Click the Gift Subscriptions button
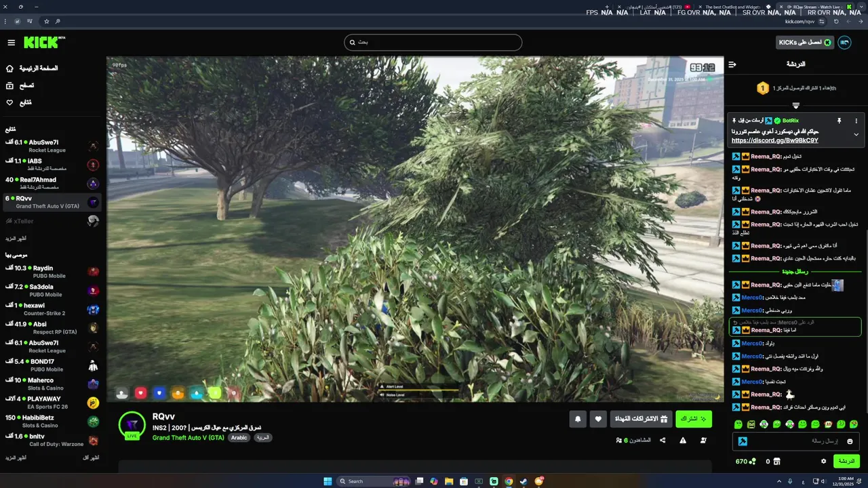The height and width of the screenshot is (488, 868). click(x=641, y=419)
